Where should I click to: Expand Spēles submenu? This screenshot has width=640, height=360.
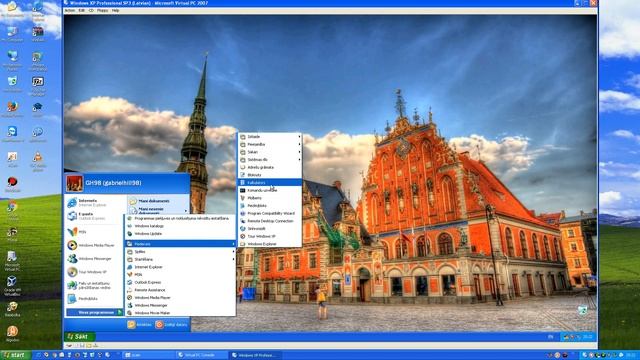pyautogui.click(x=180, y=252)
